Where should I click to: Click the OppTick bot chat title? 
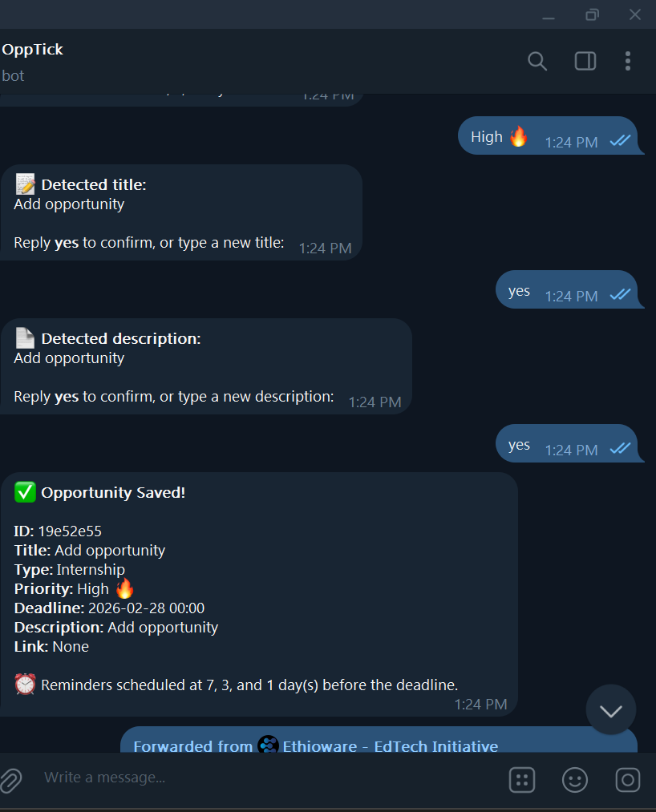[32, 50]
